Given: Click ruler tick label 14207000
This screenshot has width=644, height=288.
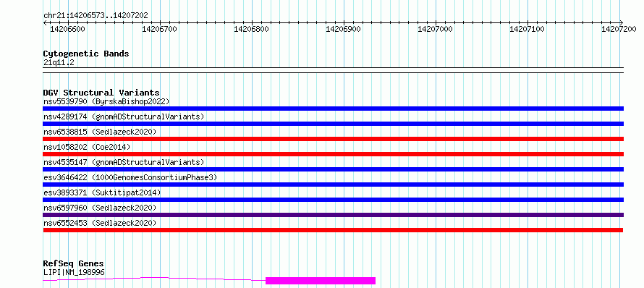Looking at the screenshot, I should point(436,29).
